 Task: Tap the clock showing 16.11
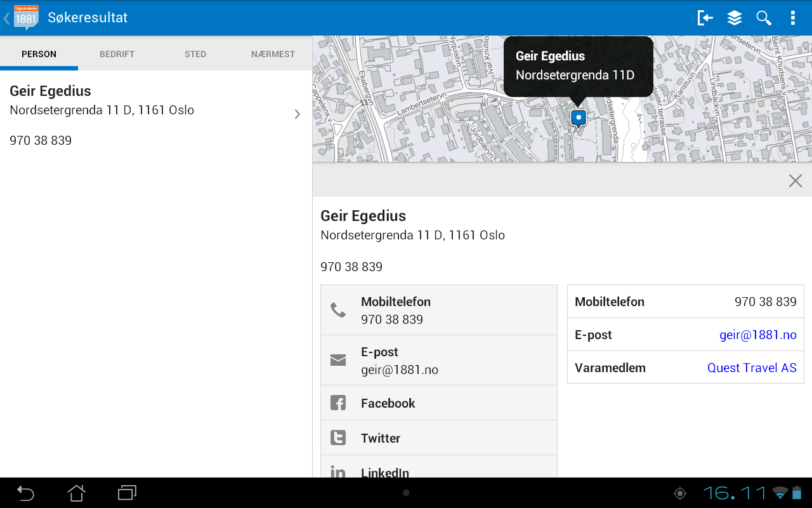pos(735,493)
